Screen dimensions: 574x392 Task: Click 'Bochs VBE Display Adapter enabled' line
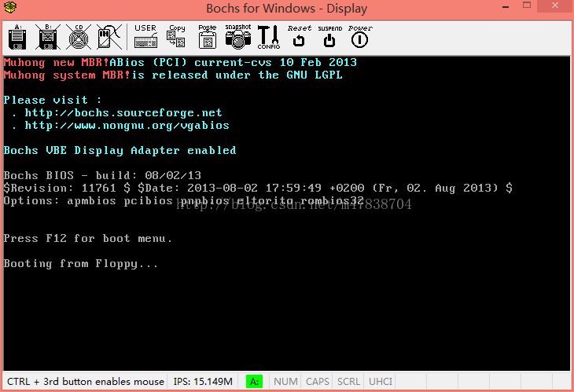(x=120, y=150)
